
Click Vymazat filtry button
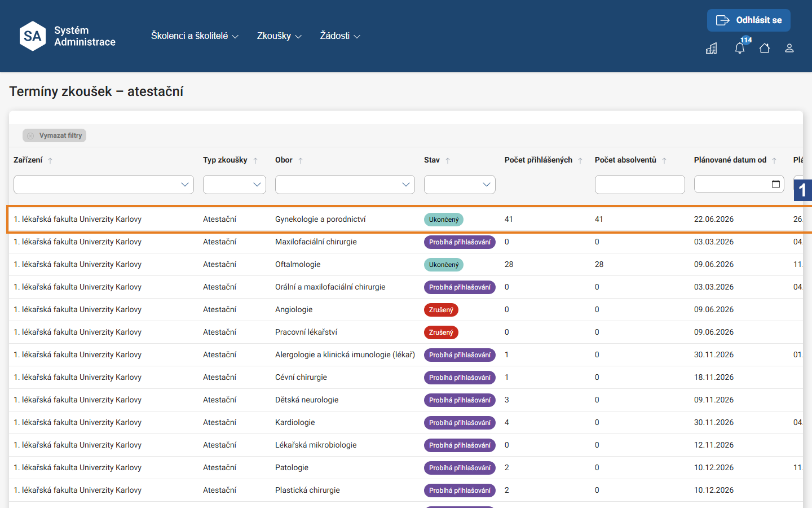(55, 135)
